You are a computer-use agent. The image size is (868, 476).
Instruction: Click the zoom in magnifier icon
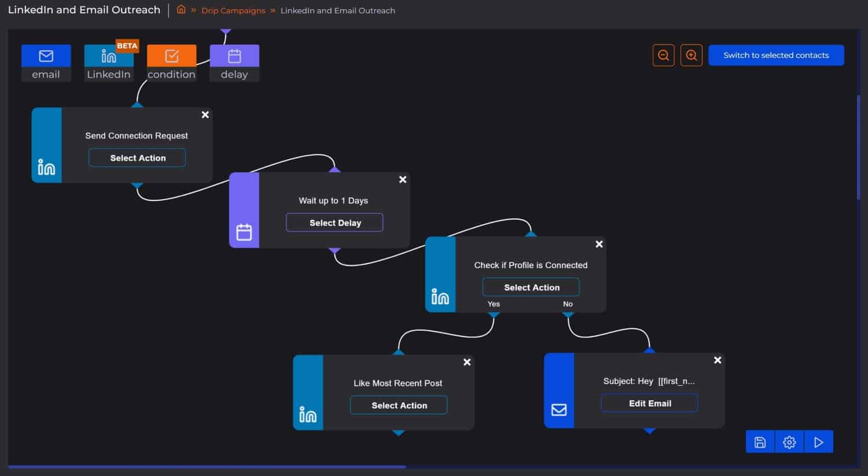coord(691,56)
